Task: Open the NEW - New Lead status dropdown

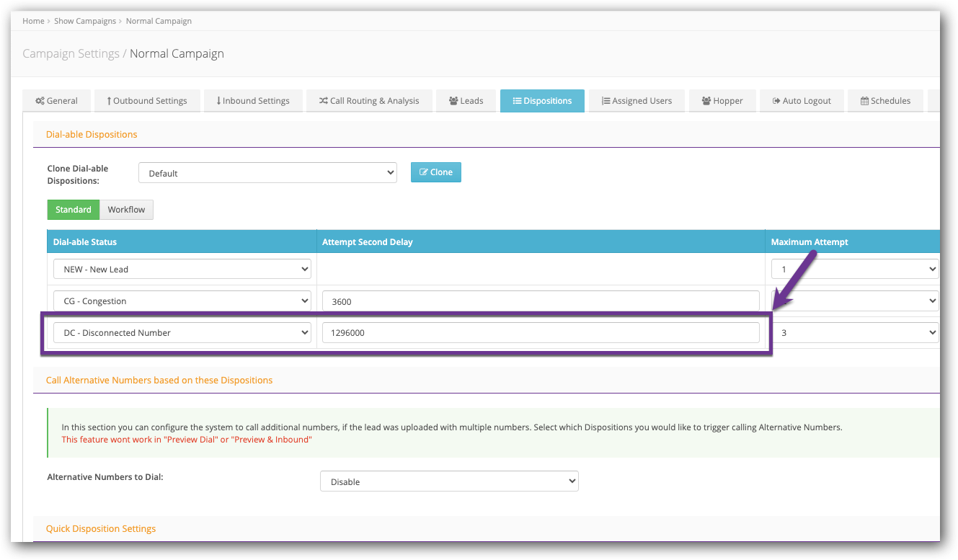Action: point(182,269)
